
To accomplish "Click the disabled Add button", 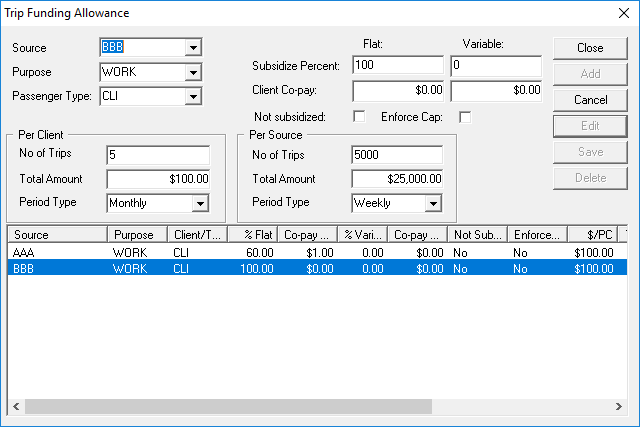I will [590, 74].
